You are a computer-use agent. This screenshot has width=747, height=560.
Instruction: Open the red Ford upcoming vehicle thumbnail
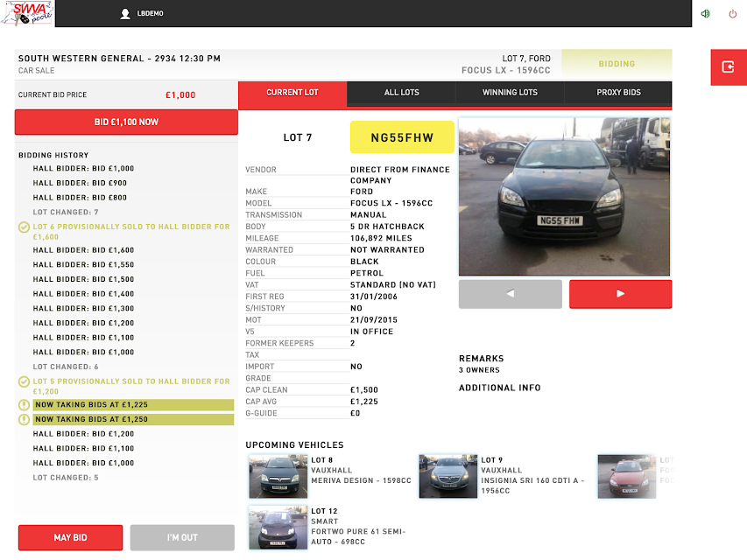coord(627,477)
